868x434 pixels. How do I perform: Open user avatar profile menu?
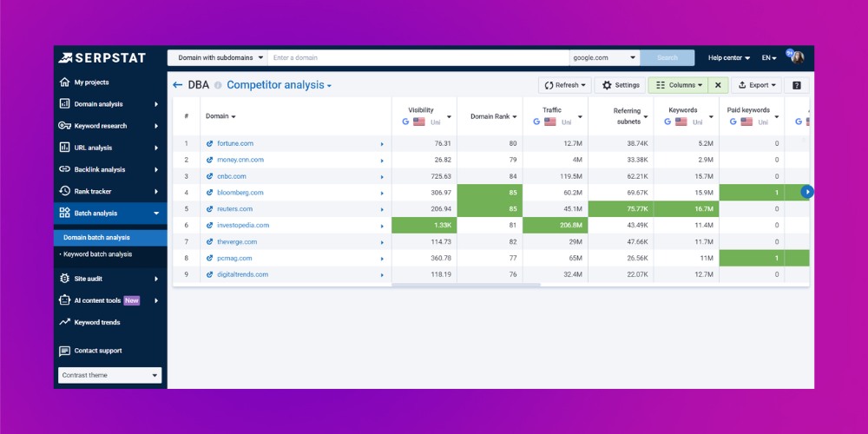click(797, 57)
